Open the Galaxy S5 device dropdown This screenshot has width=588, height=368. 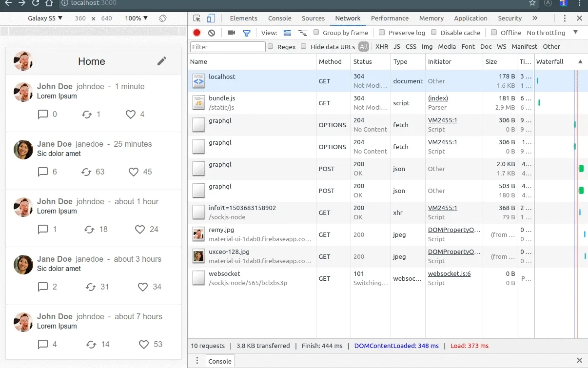pos(45,18)
